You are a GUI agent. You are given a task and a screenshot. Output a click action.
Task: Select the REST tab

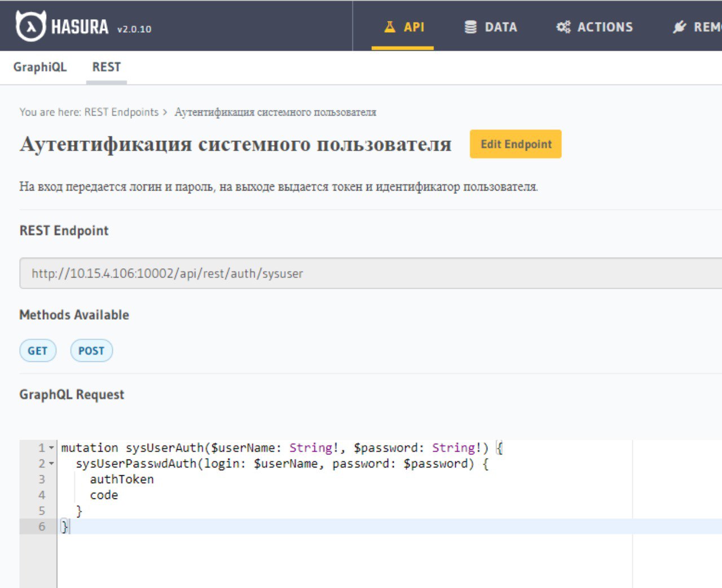click(107, 67)
